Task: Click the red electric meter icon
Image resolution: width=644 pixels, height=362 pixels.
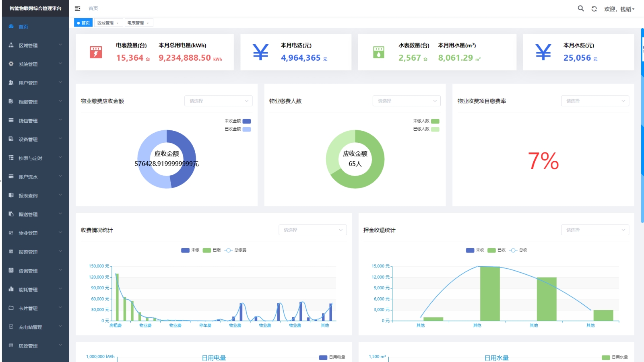Action: [96, 52]
